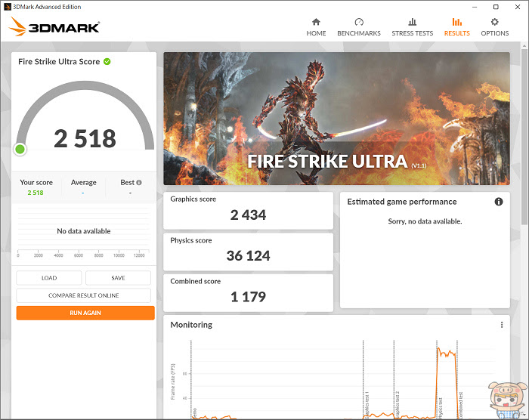
Task: Maximize the 3DMark window
Action: (x=496, y=7)
